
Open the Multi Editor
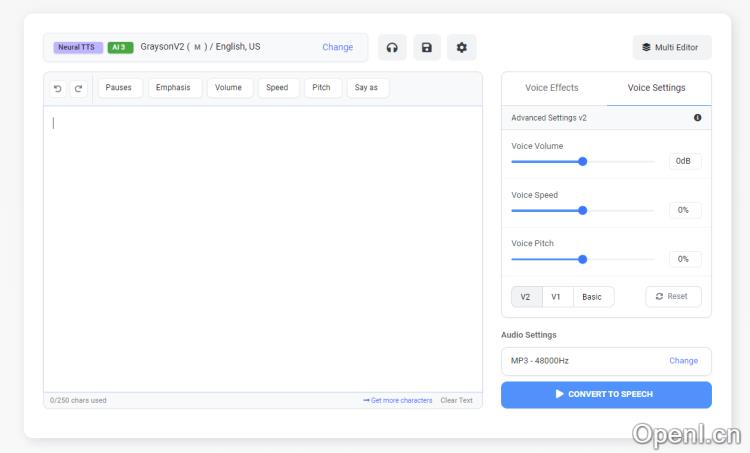pyautogui.click(x=672, y=47)
